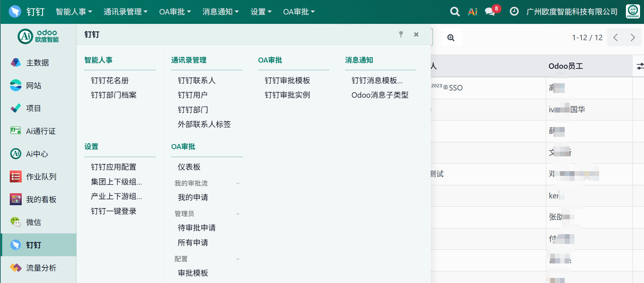Open 仪表板 under OA审批
Image resolution: width=644 pixels, height=283 pixels.
[189, 167]
